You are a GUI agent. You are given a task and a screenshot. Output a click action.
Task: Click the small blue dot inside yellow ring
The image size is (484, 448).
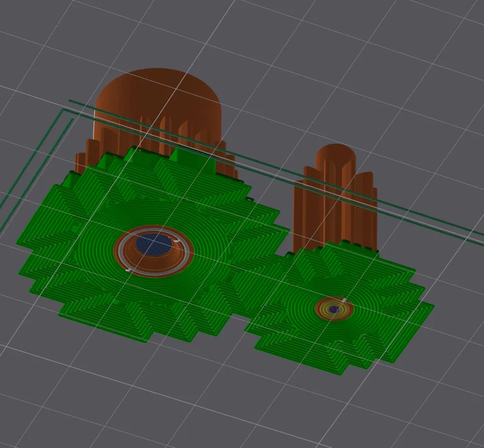click(x=334, y=309)
